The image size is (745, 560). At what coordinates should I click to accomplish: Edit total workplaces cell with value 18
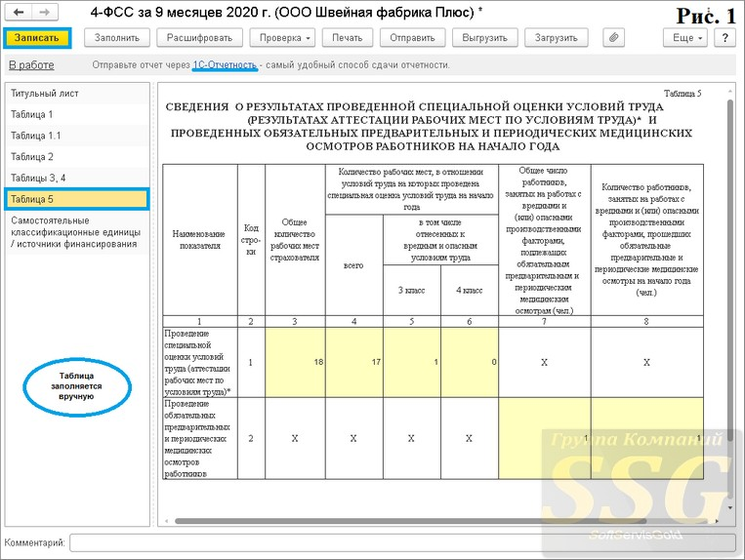pyautogui.click(x=295, y=362)
